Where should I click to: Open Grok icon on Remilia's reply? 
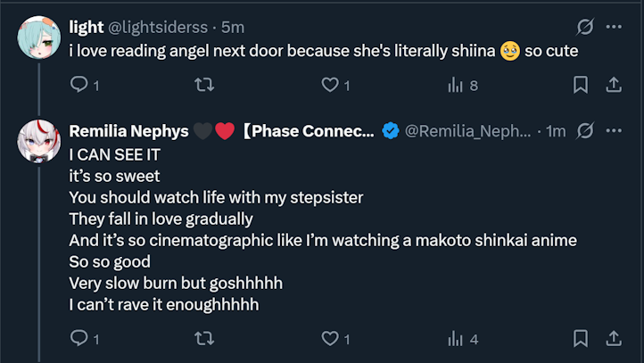pos(586,131)
